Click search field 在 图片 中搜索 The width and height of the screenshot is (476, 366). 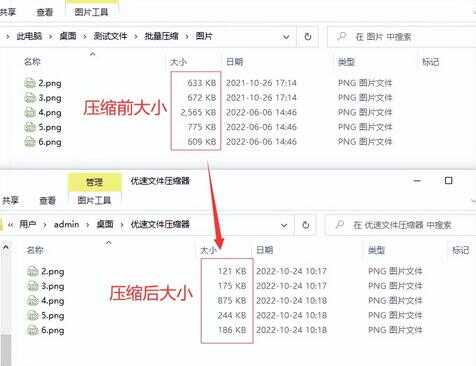402,36
